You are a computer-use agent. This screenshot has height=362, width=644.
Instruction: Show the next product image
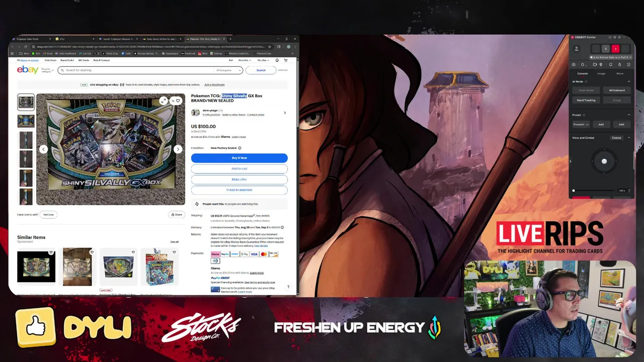pos(178,149)
